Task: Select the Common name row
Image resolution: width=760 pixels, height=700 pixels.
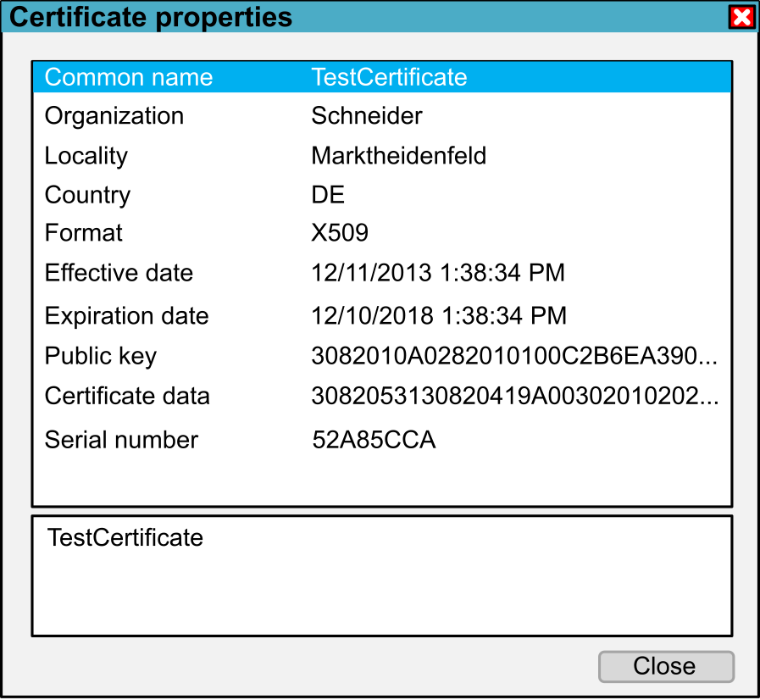Action: (382, 77)
